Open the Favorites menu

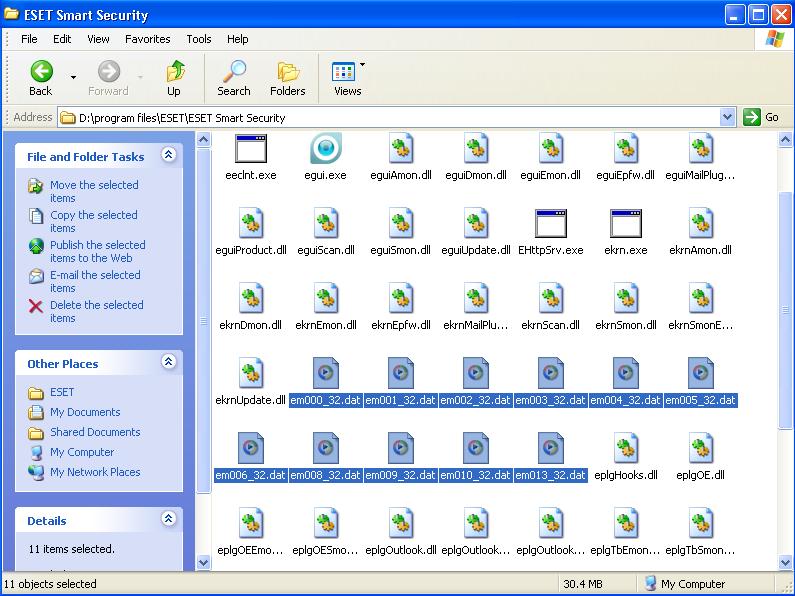pyautogui.click(x=148, y=39)
